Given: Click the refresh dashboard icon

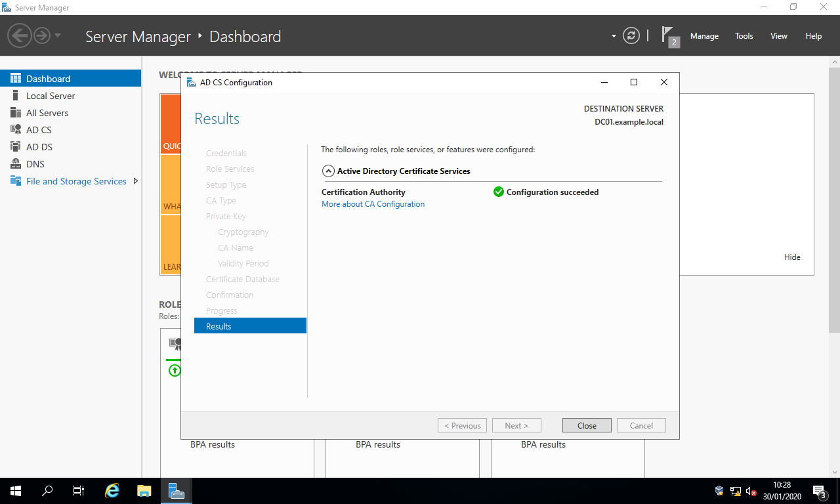Looking at the screenshot, I should [x=631, y=35].
